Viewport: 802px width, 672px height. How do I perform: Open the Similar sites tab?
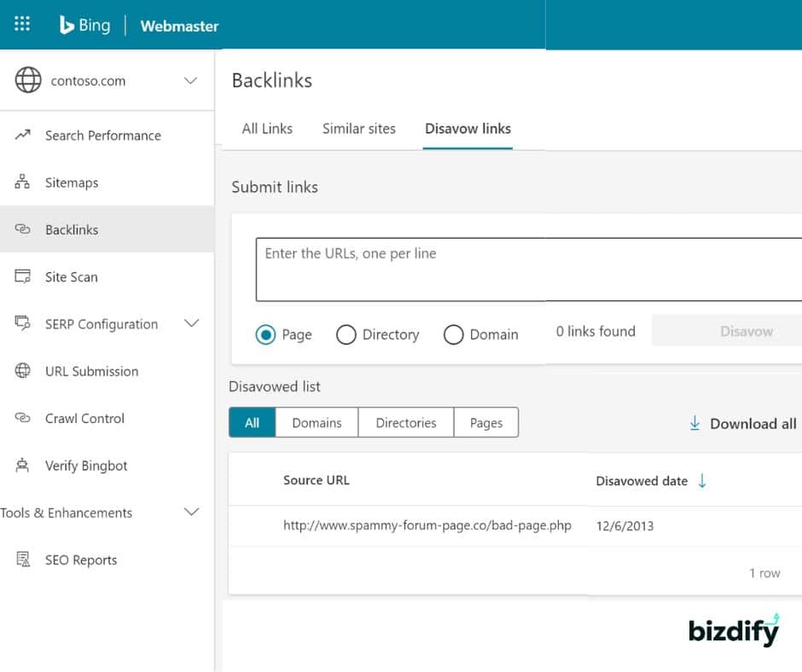tap(358, 129)
